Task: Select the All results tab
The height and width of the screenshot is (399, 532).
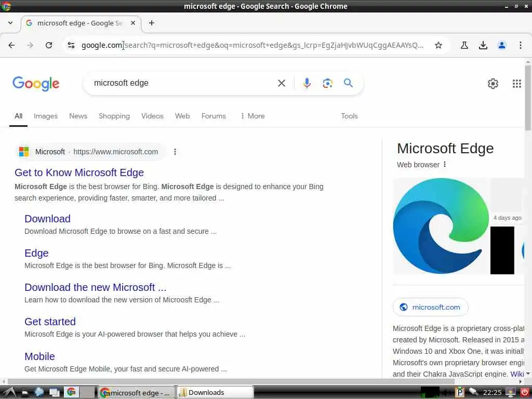Action: [18, 116]
